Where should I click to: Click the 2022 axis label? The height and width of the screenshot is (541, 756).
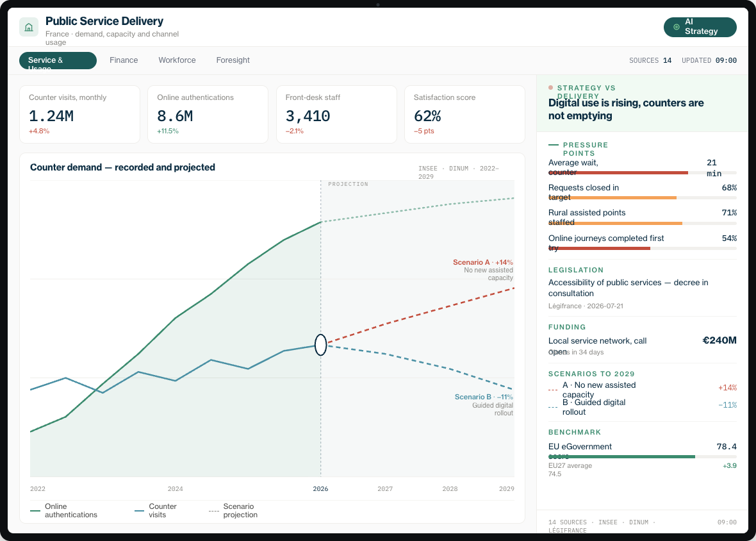[38, 489]
